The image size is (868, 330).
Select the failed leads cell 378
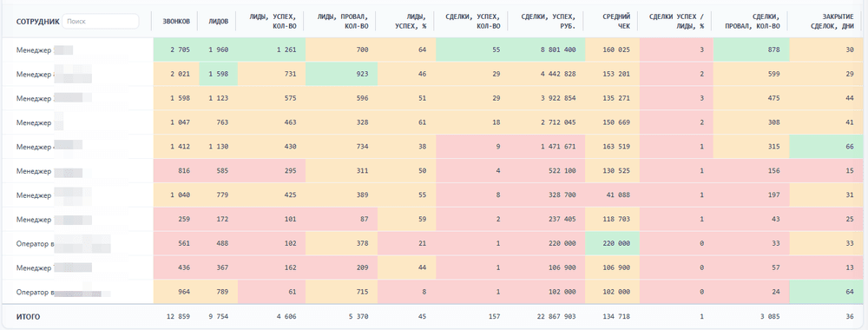(x=341, y=244)
